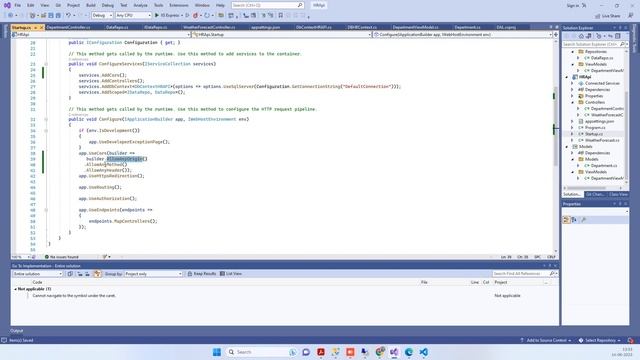Expand Dependencies under the HRApi project

tap(573, 89)
